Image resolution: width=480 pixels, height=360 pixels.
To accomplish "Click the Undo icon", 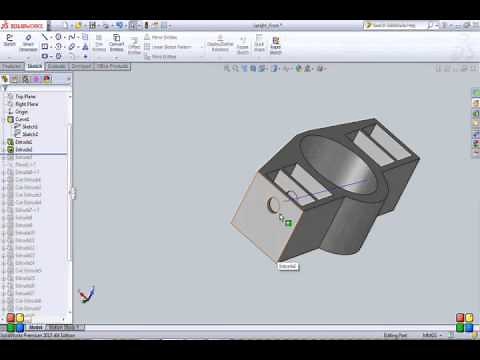I will [119, 25].
